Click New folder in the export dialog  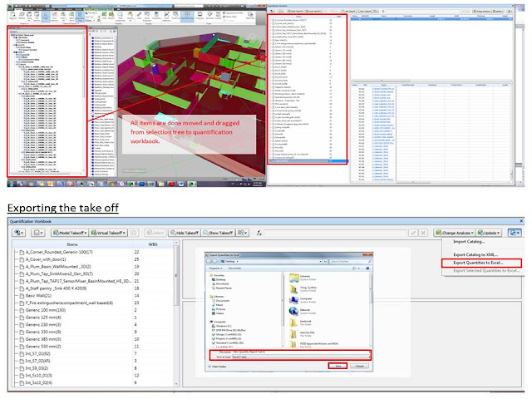[x=234, y=268]
